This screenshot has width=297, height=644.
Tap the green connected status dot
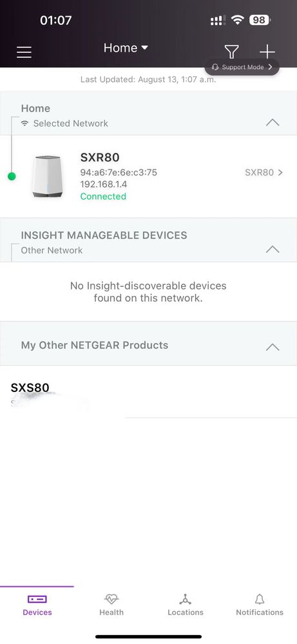[12, 176]
